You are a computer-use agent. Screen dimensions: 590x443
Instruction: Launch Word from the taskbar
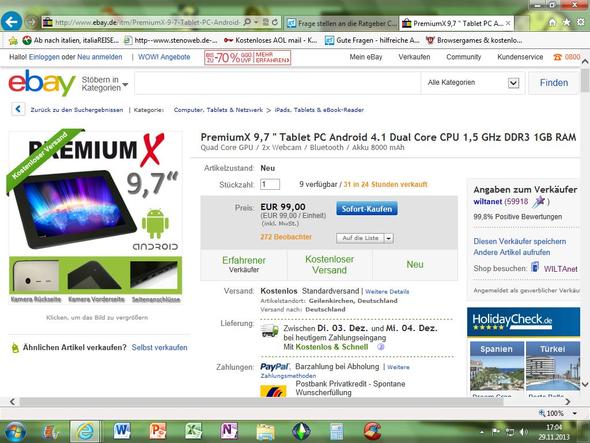[122, 431]
